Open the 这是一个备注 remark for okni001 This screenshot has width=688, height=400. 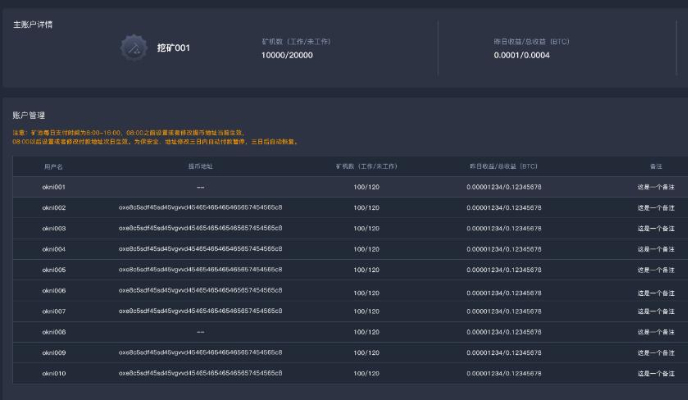(x=656, y=187)
